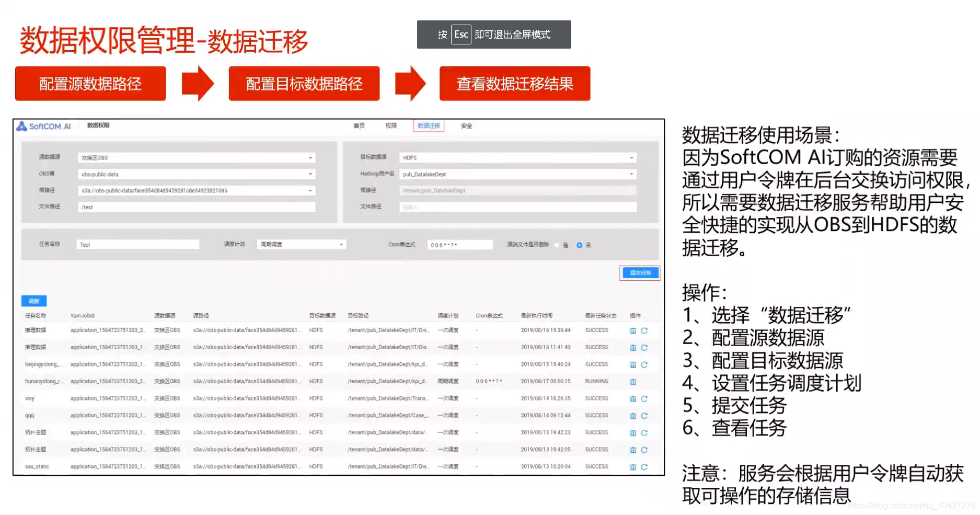
Task: Click the 任务名称 column header
Action: [36, 316]
